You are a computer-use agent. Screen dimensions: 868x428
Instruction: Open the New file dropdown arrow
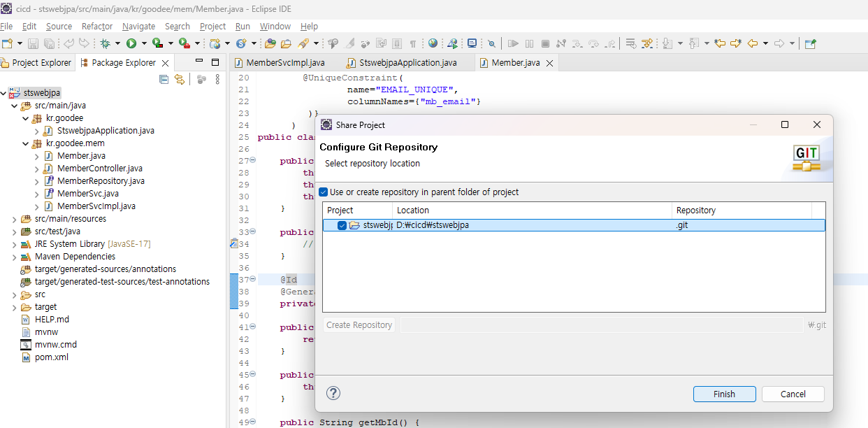(20, 43)
